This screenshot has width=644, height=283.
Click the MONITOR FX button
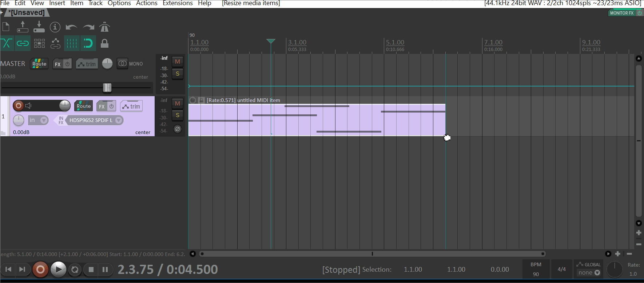622,13
